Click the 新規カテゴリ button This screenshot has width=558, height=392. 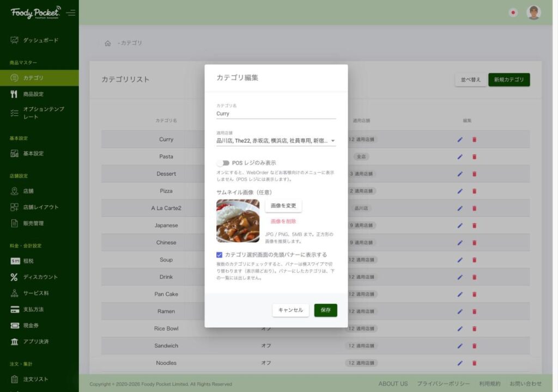(x=509, y=79)
